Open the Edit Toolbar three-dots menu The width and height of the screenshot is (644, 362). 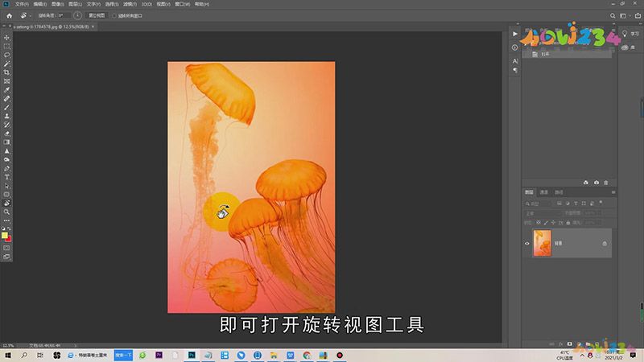[x=6, y=220]
